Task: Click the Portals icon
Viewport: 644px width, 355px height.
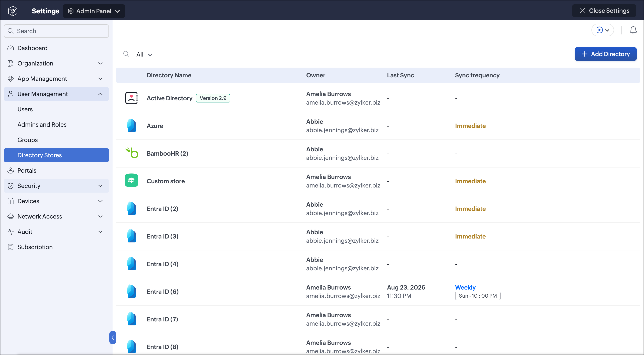Action: pos(10,170)
